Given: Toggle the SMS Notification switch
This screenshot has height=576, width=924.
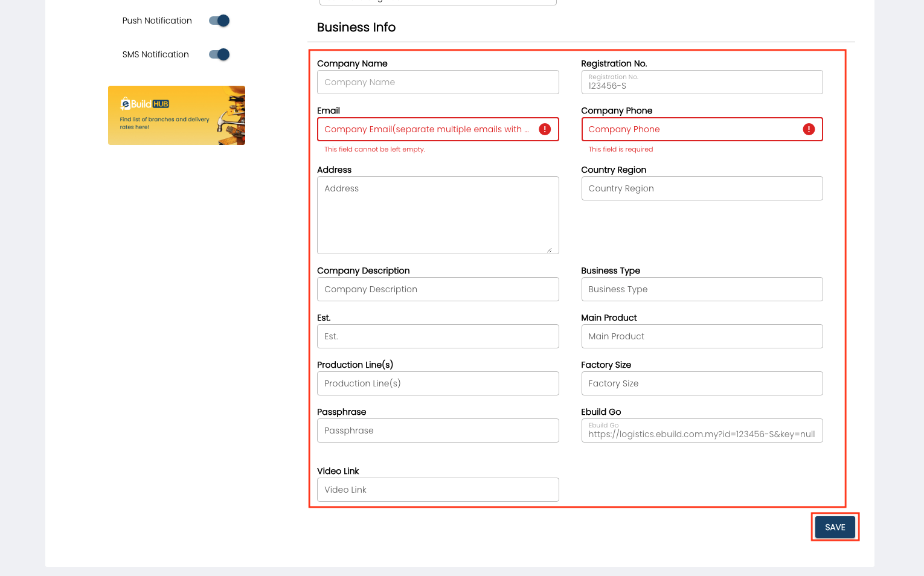Looking at the screenshot, I should [219, 54].
